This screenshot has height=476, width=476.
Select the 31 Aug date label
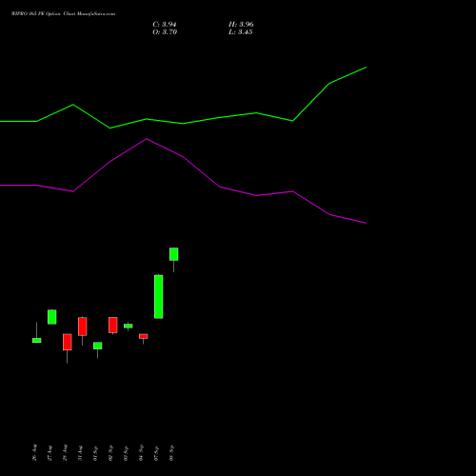click(x=80, y=452)
